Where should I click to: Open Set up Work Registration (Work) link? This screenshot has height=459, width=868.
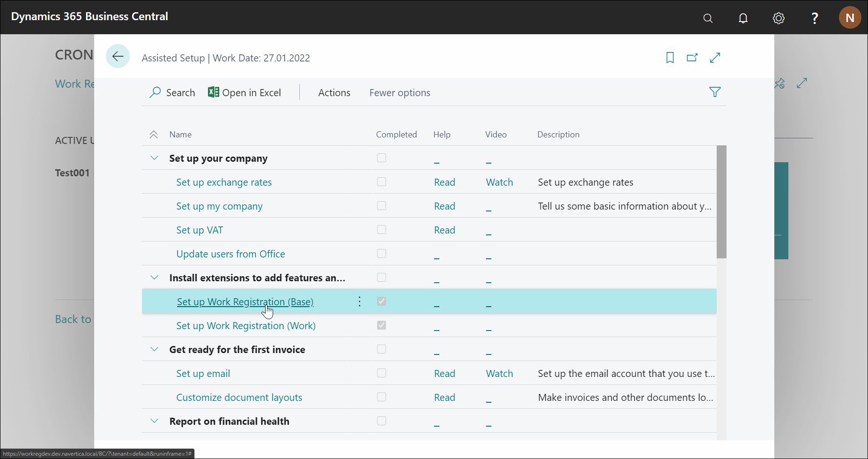point(246,326)
